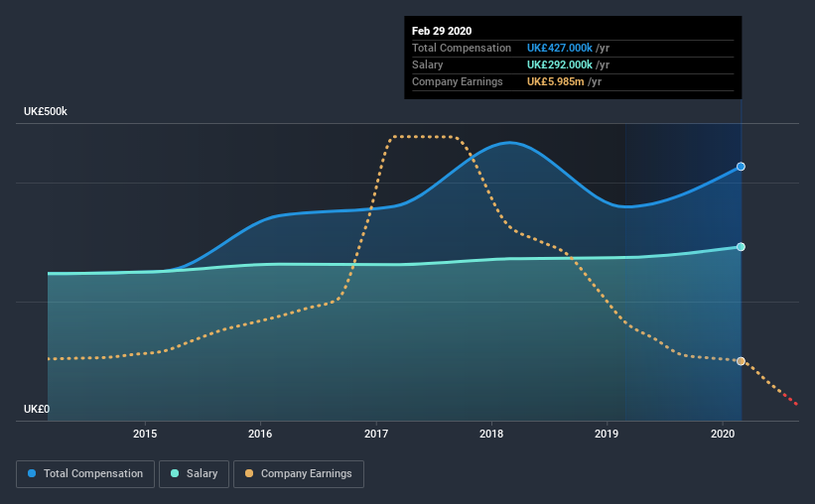The width and height of the screenshot is (815, 504).
Task: Click the Company Earnings label in the tooltip
Action: (x=458, y=81)
